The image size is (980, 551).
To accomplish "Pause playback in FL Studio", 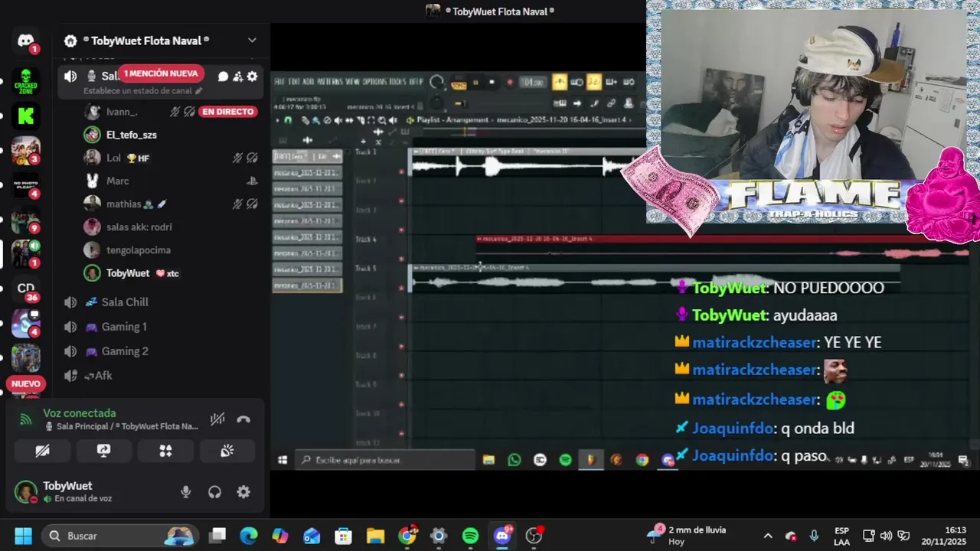I will pyautogui.click(x=475, y=82).
